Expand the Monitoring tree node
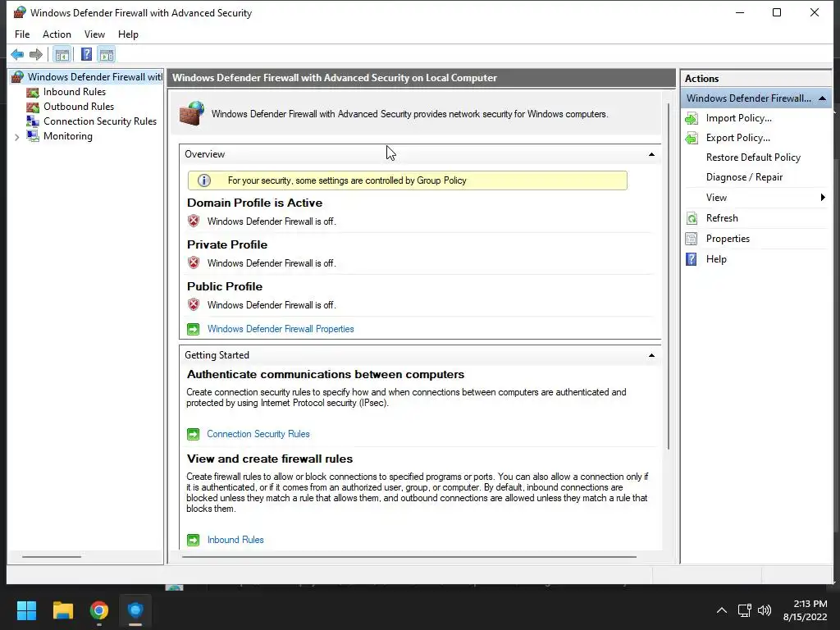The height and width of the screenshot is (630, 840). pos(16,137)
